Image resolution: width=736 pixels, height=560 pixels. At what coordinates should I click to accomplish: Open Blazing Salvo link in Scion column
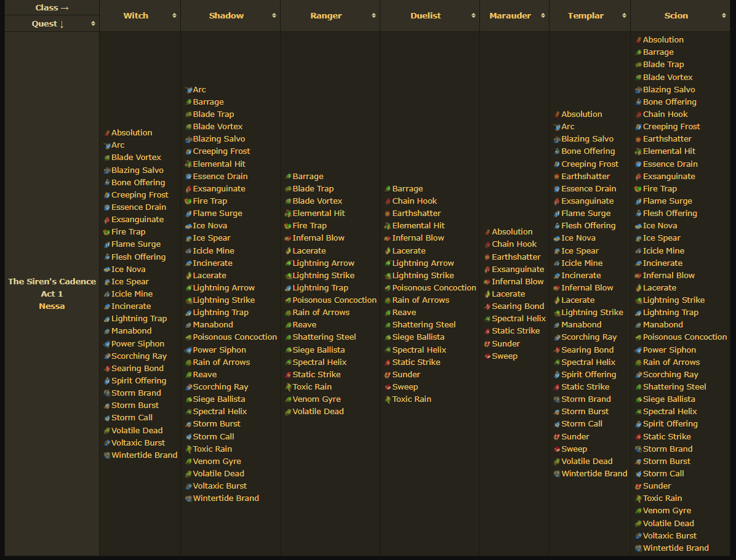[x=669, y=90]
